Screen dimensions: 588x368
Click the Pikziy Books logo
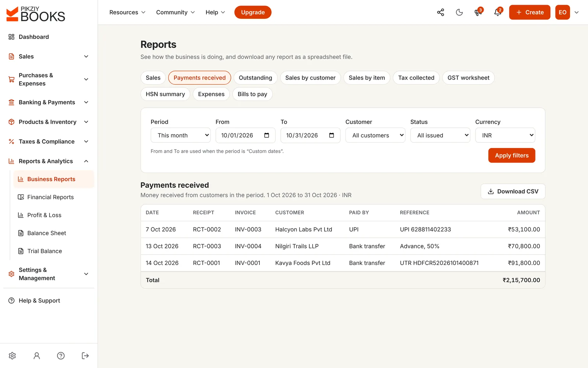[36, 14]
